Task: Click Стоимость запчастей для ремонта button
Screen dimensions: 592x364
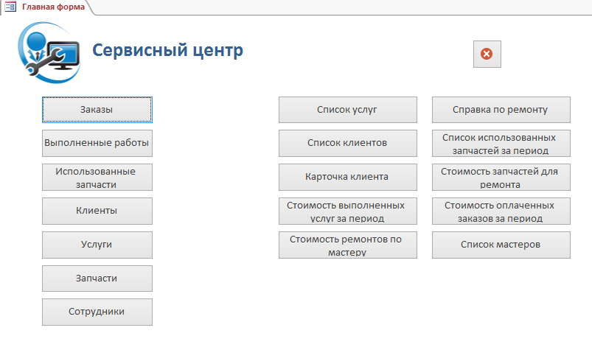Action: click(501, 178)
